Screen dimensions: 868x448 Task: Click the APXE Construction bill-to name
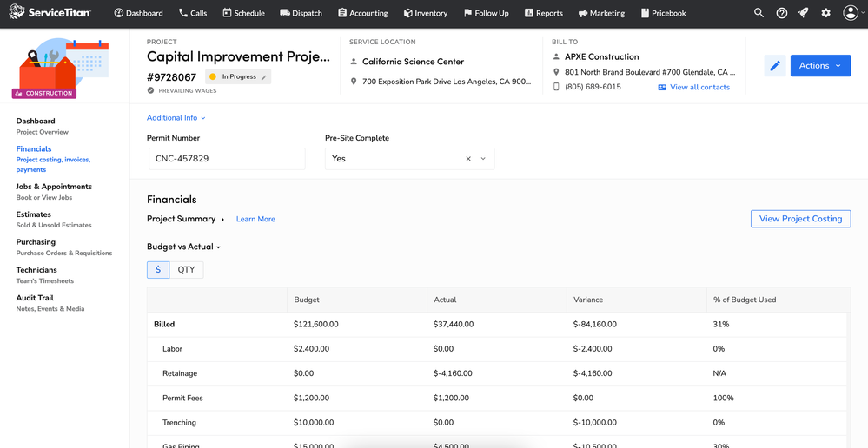click(x=602, y=56)
